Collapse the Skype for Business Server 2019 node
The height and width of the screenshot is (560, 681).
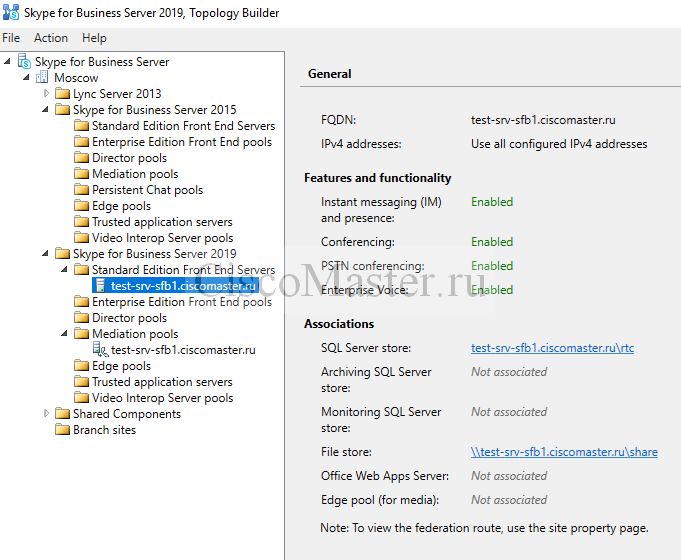pyautogui.click(x=45, y=253)
